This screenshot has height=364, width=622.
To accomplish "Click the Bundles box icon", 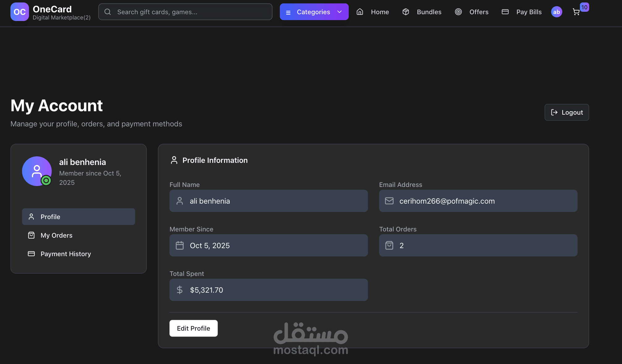I will pyautogui.click(x=406, y=12).
